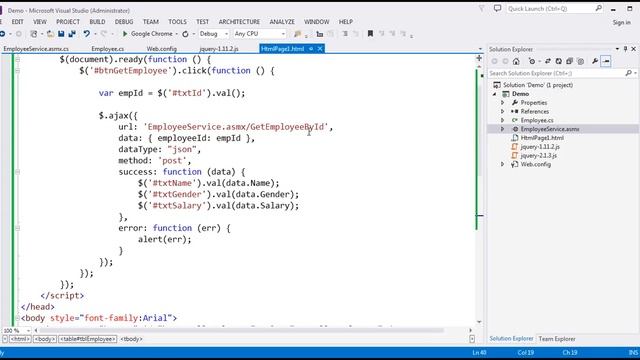Open the ANALYZE menu
Screen dimensions: 640x360
pos(282,22)
